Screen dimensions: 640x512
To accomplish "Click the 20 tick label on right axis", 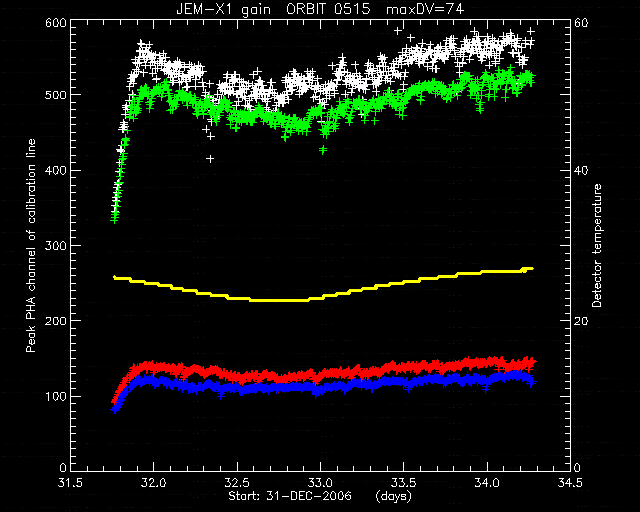I will [x=582, y=321].
